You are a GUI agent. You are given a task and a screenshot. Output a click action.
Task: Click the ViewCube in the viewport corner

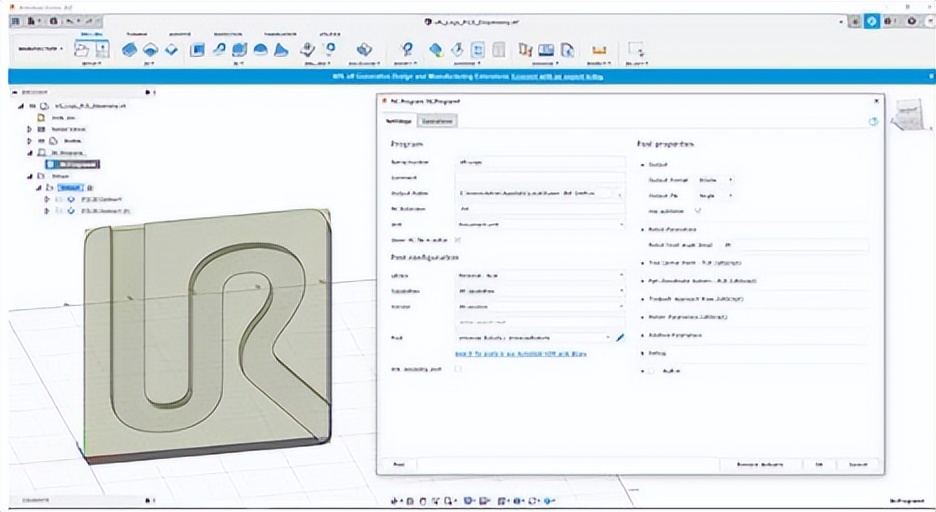coord(908,114)
